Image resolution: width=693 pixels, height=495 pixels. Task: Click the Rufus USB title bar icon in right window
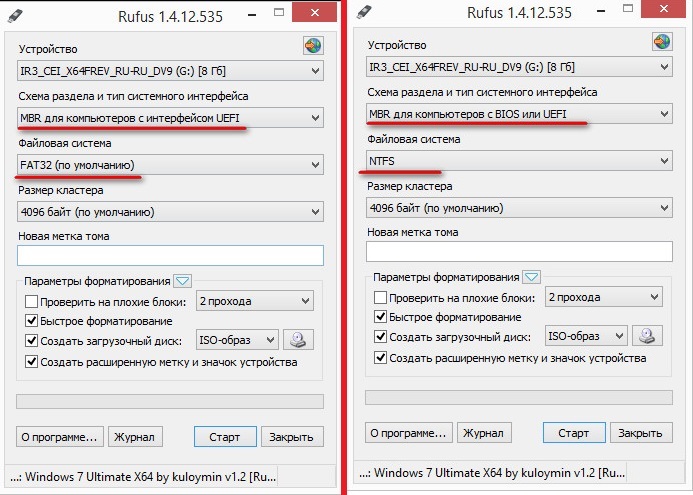tap(364, 13)
